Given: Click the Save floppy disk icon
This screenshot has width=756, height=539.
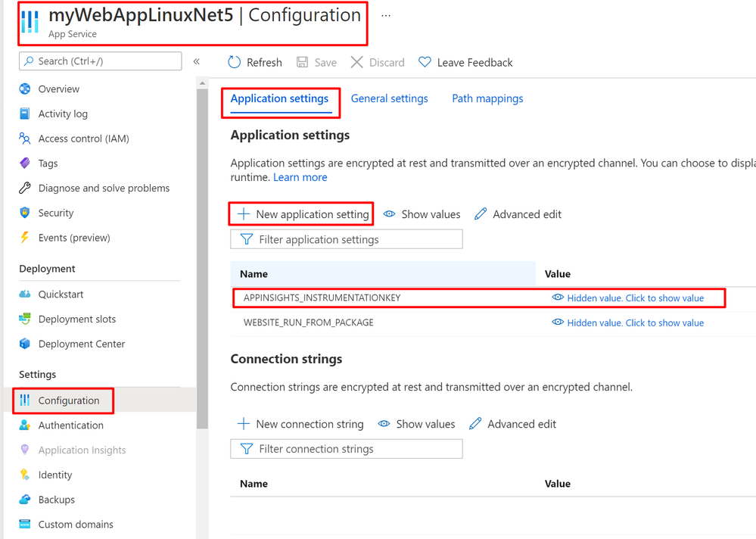Looking at the screenshot, I should (x=302, y=62).
